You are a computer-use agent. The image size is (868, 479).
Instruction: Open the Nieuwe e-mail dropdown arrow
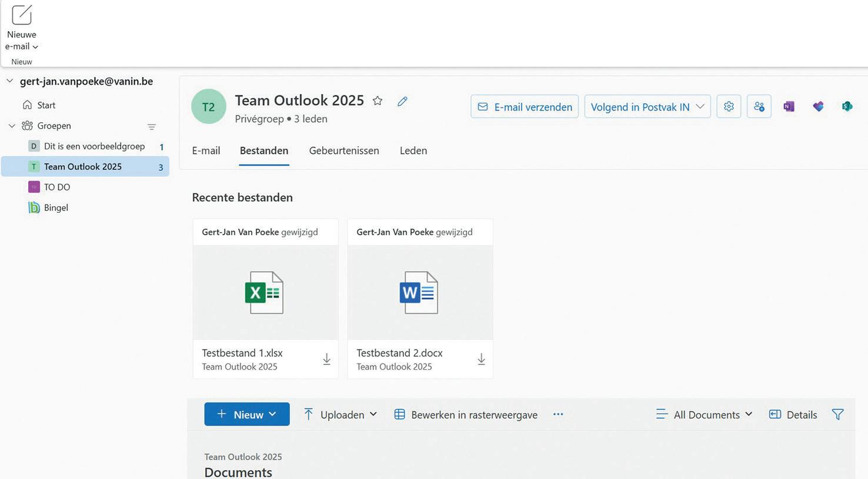pyautogui.click(x=35, y=47)
